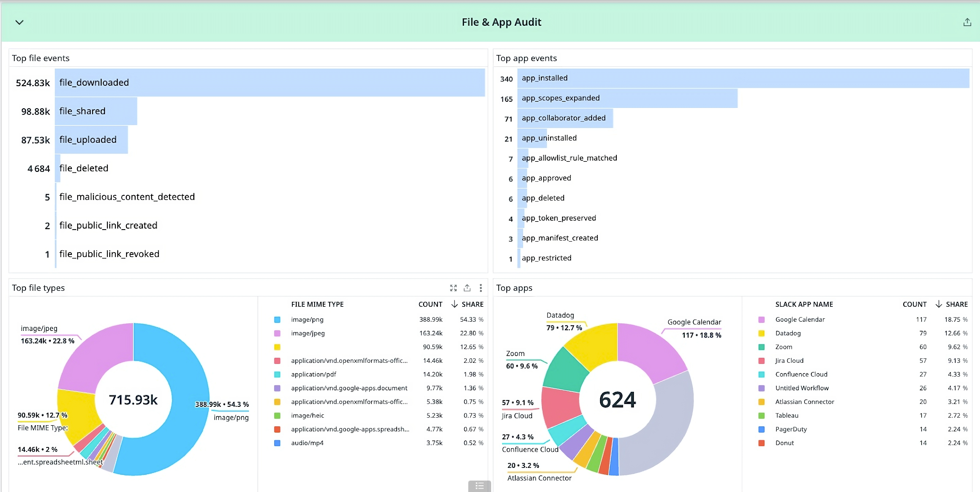Click the app_installed bar in Top app events
This screenshot has width=980, height=492.
[x=742, y=78]
